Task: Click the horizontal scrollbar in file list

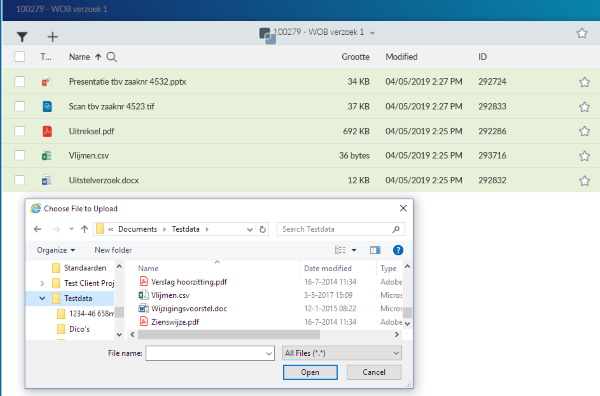Action: pos(229,335)
